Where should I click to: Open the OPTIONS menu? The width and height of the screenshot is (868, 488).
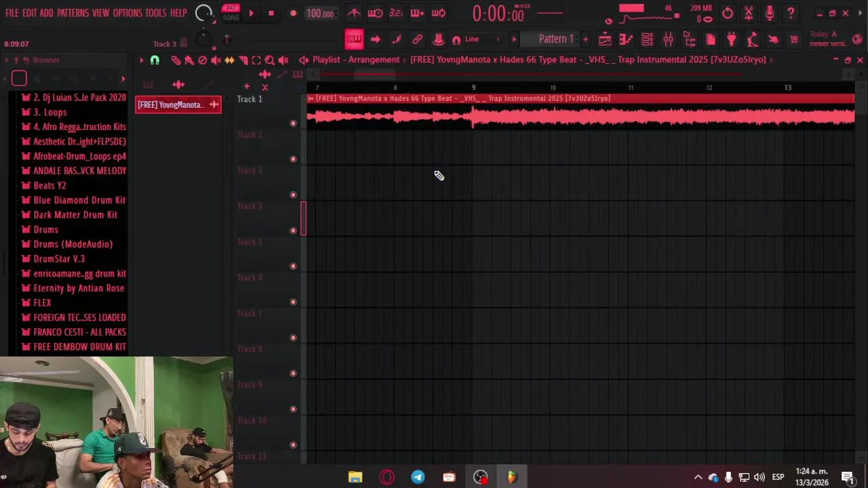coord(127,13)
